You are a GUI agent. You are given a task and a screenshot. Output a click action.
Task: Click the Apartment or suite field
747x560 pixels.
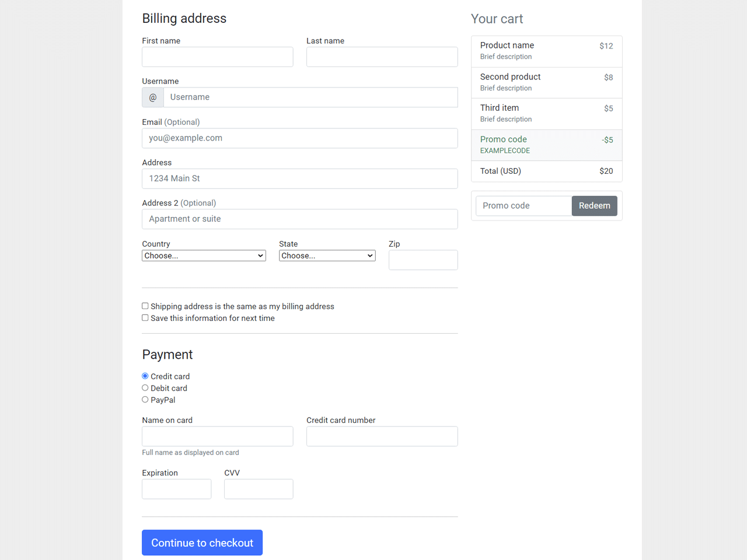299,219
